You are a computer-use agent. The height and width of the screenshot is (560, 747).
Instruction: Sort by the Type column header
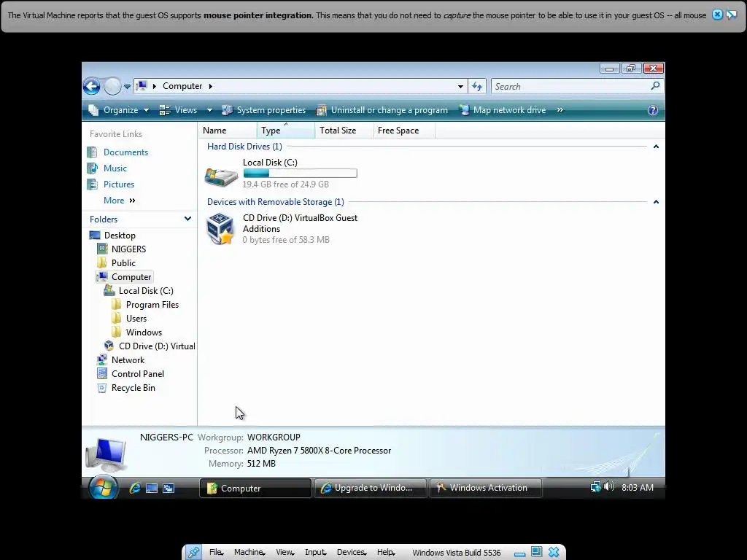286,131
